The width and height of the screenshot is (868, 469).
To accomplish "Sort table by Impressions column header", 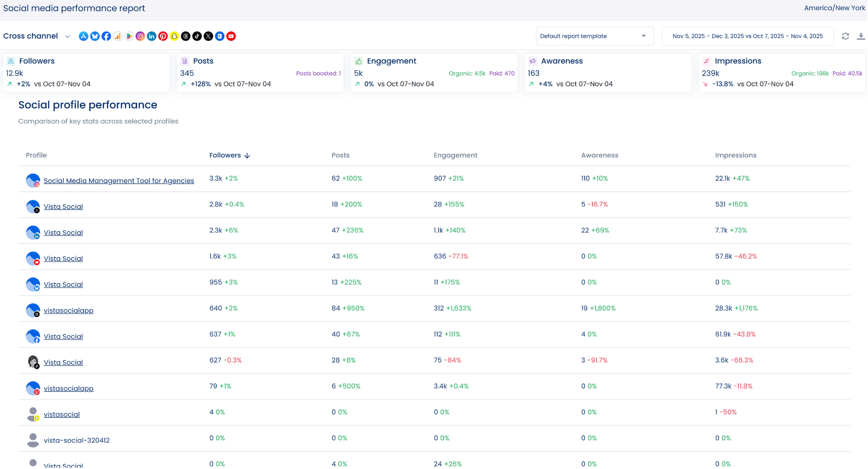I will pyautogui.click(x=736, y=155).
